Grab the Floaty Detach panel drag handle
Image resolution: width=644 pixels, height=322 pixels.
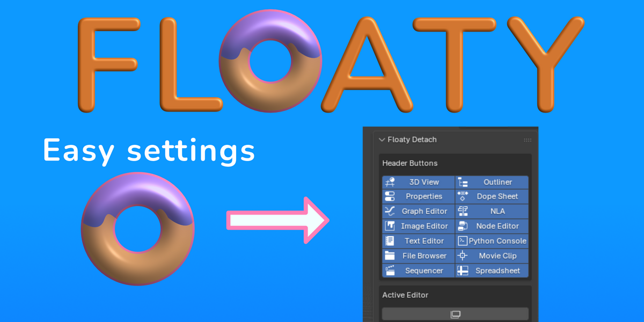pos(527,140)
